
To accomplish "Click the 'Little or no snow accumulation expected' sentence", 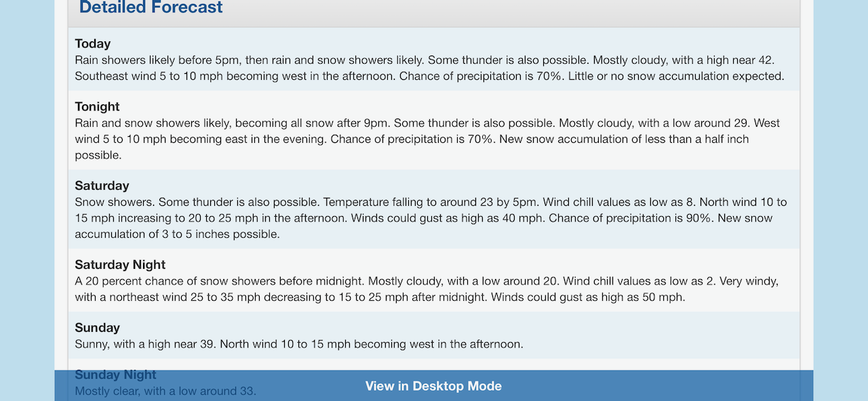I will click(x=676, y=76).
